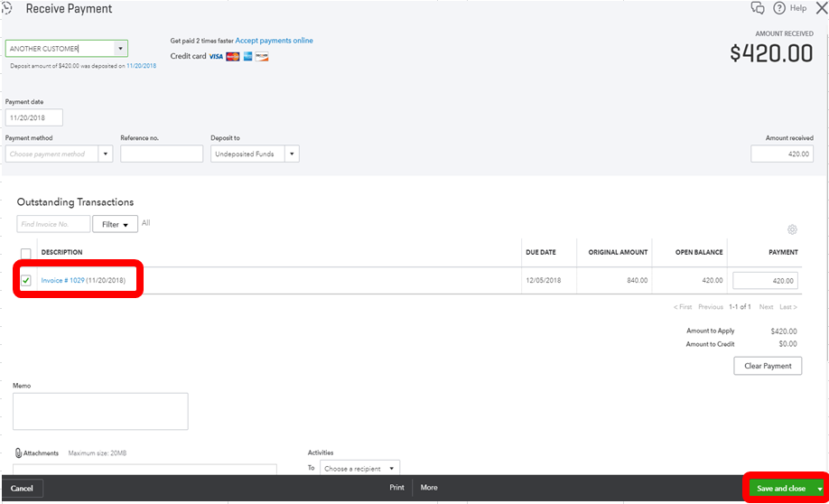Close the Receive Payment window

coord(822,8)
